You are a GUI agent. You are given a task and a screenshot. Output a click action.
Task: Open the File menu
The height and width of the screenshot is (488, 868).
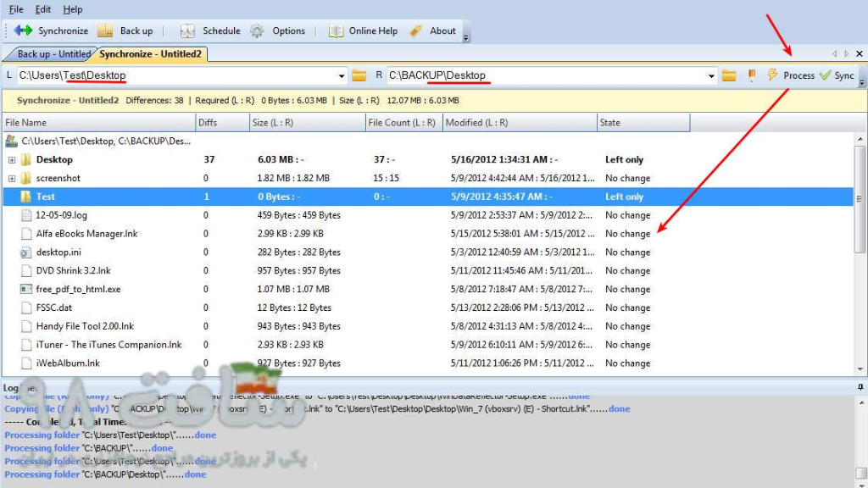pos(16,9)
